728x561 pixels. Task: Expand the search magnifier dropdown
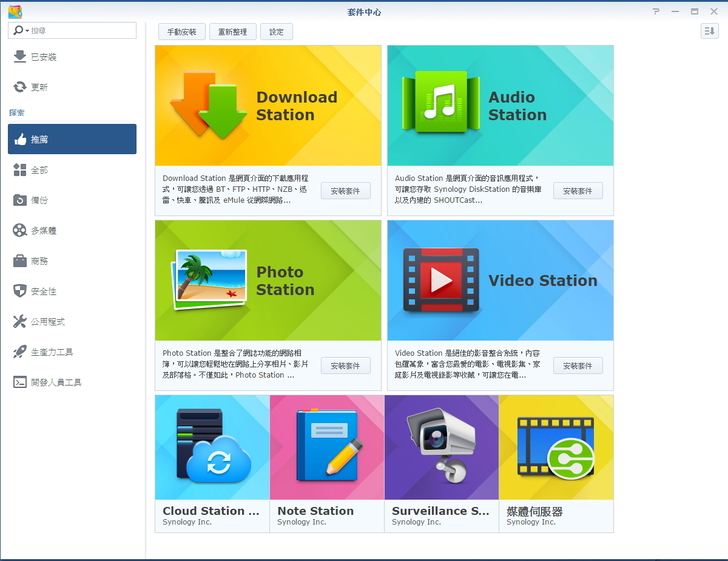20,32
